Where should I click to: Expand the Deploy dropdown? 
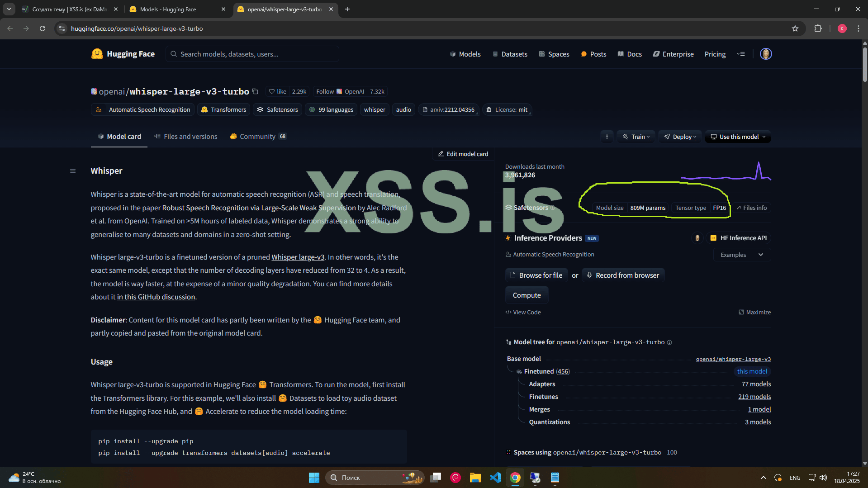680,137
